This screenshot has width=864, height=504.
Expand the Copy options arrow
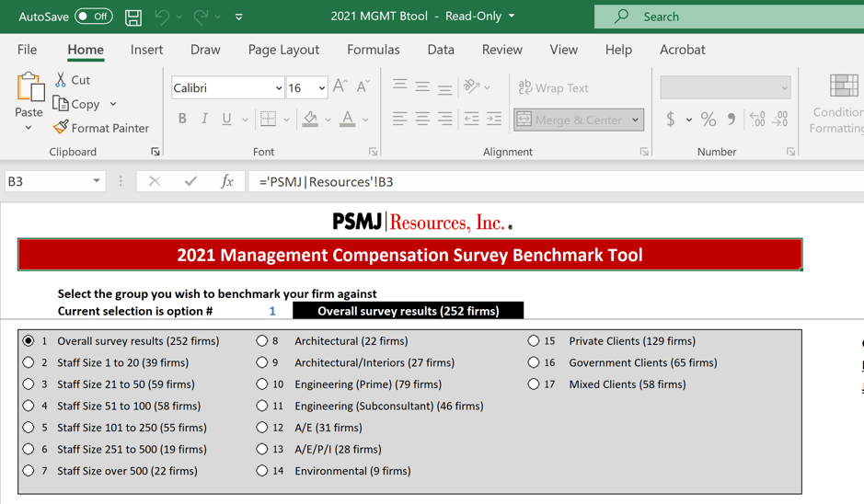coord(113,104)
